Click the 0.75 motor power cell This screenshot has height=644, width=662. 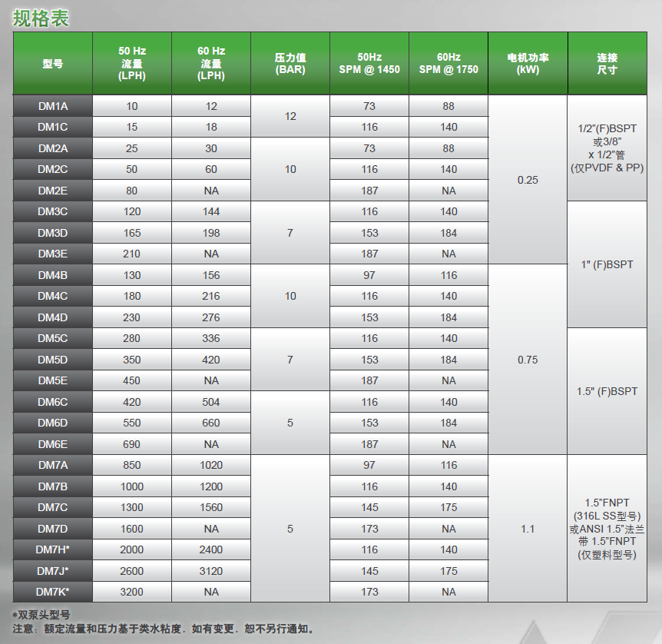[x=528, y=360]
